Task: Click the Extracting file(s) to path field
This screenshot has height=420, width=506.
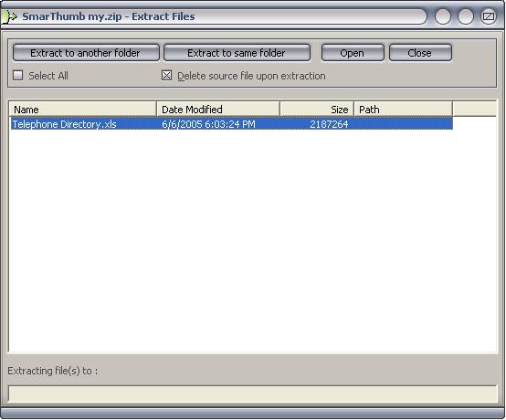Action: [252, 394]
